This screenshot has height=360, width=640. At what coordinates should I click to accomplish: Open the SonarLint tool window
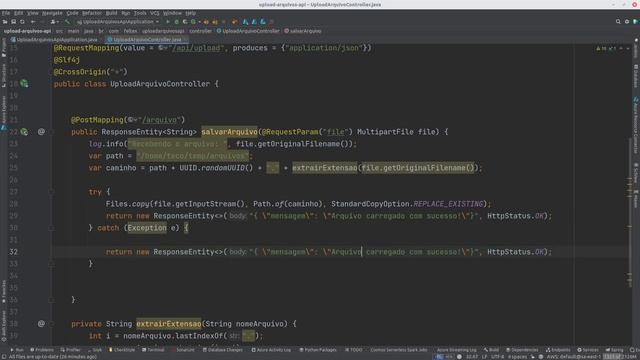pos(182,350)
